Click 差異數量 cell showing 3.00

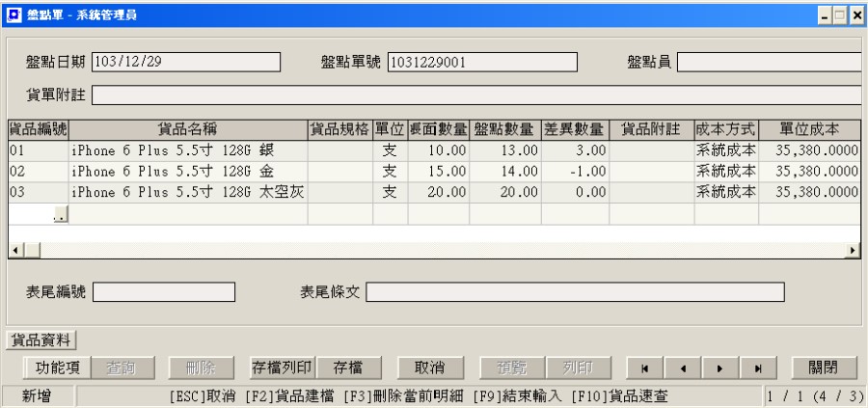(x=575, y=150)
